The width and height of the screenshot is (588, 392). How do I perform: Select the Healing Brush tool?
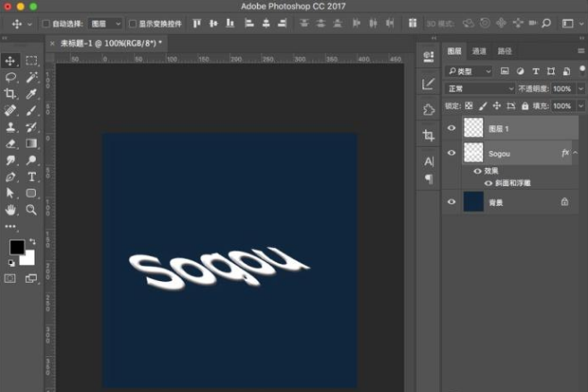tap(10, 110)
